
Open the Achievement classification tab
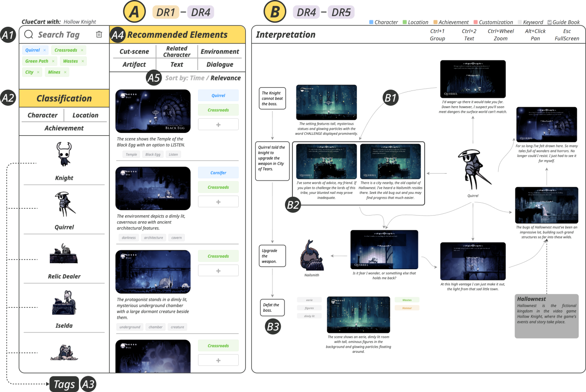pyautogui.click(x=64, y=128)
